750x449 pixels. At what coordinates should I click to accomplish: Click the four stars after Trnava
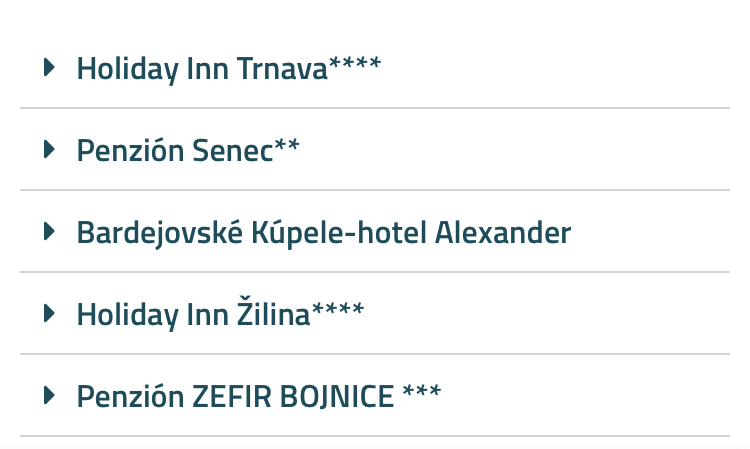point(355,66)
